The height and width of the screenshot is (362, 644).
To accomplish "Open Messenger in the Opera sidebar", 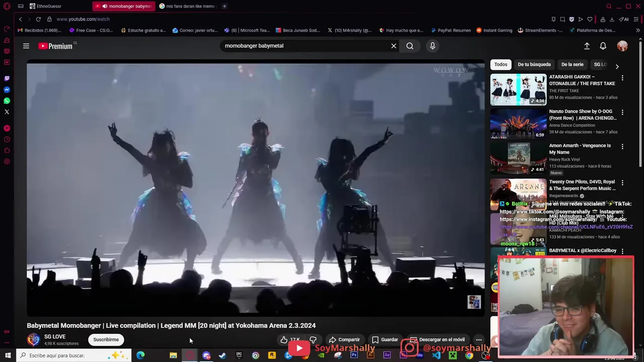I will pos(7,89).
